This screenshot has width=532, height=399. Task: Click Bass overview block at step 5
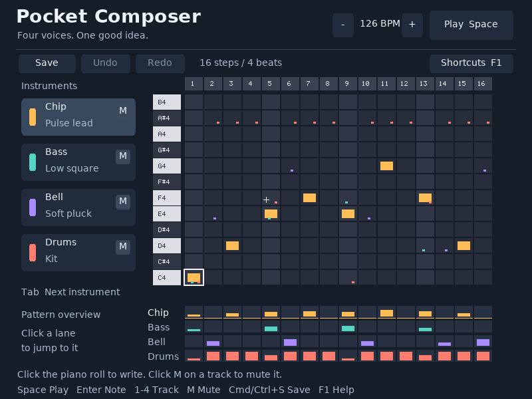click(x=271, y=329)
